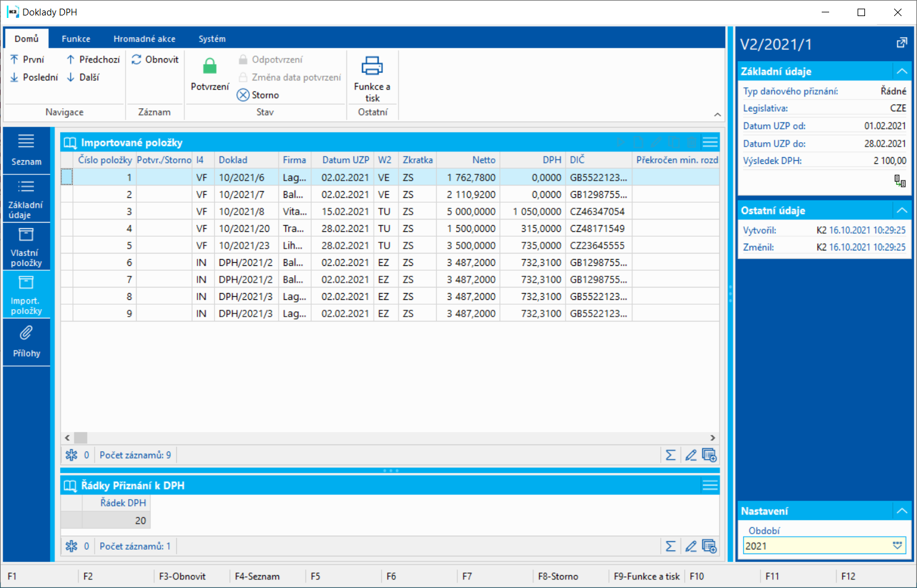Screen dimensions: 917x588
Task: Click the scroll left arrow of Importované položky
Action: coord(67,438)
